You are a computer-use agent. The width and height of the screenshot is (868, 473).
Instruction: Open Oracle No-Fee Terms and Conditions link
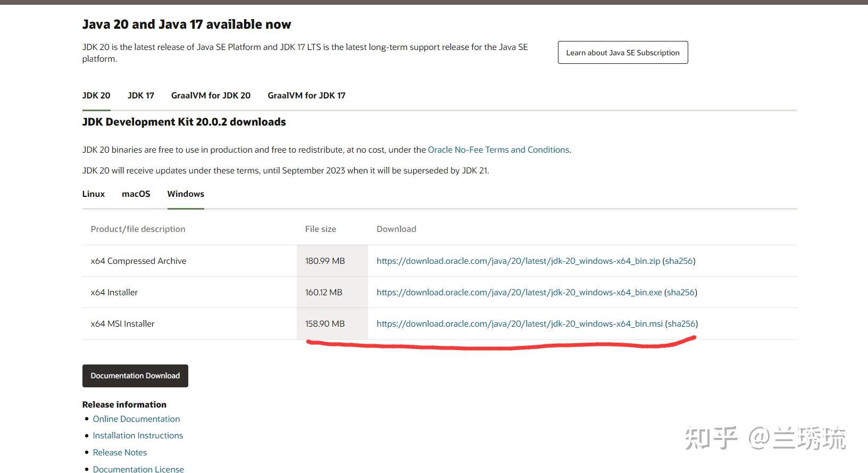tap(498, 150)
